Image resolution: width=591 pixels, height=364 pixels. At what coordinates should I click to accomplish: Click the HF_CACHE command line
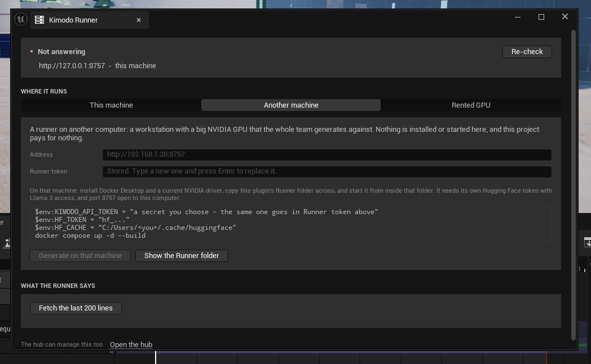[135, 228]
